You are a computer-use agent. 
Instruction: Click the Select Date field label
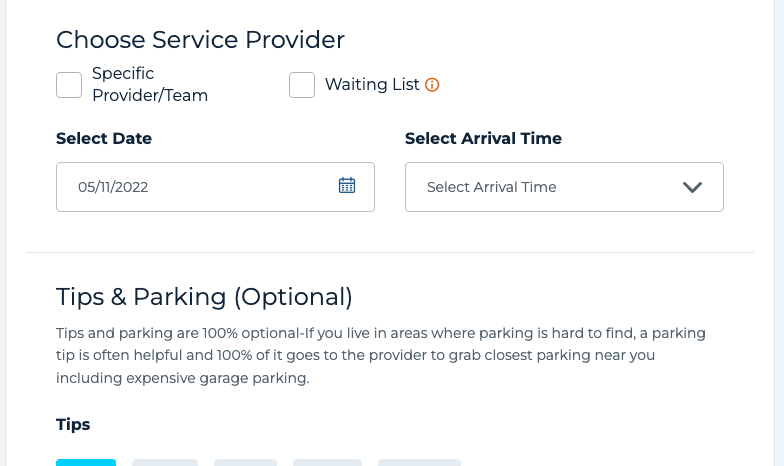click(x=104, y=139)
